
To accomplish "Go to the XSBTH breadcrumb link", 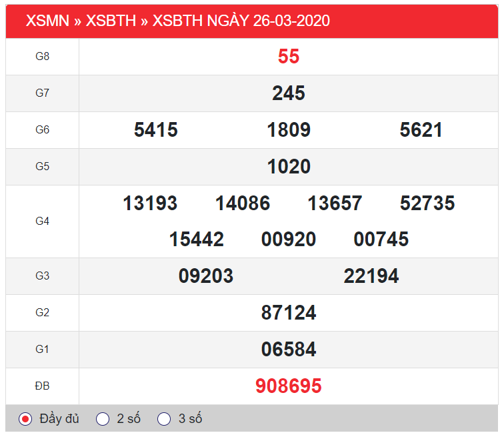I will pyautogui.click(x=112, y=21).
